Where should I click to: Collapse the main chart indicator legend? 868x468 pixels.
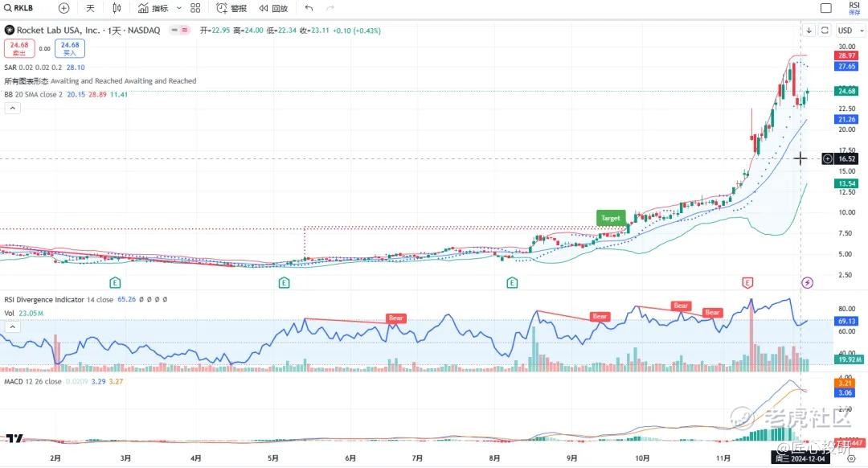(x=12, y=108)
